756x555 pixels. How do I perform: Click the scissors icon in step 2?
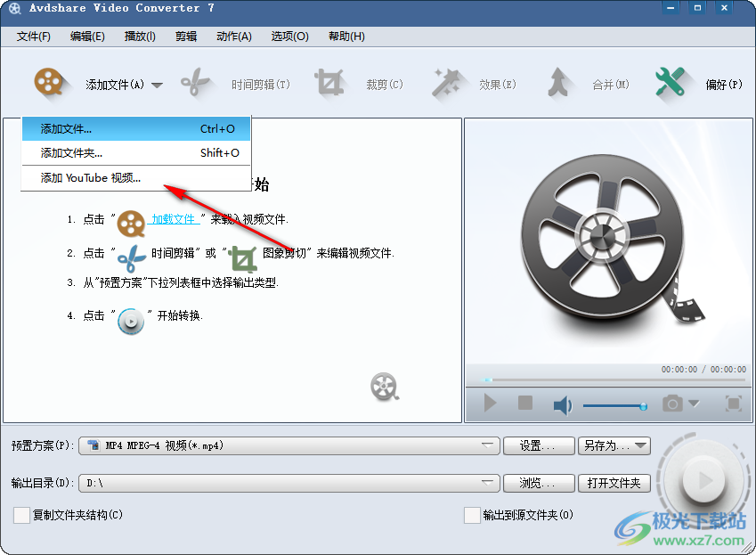(x=132, y=258)
